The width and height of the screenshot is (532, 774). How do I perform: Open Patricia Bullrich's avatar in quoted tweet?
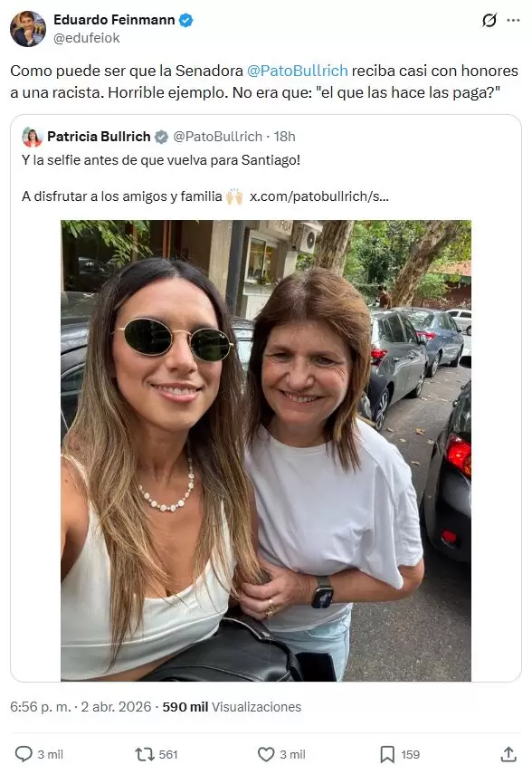(x=34, y=136)
